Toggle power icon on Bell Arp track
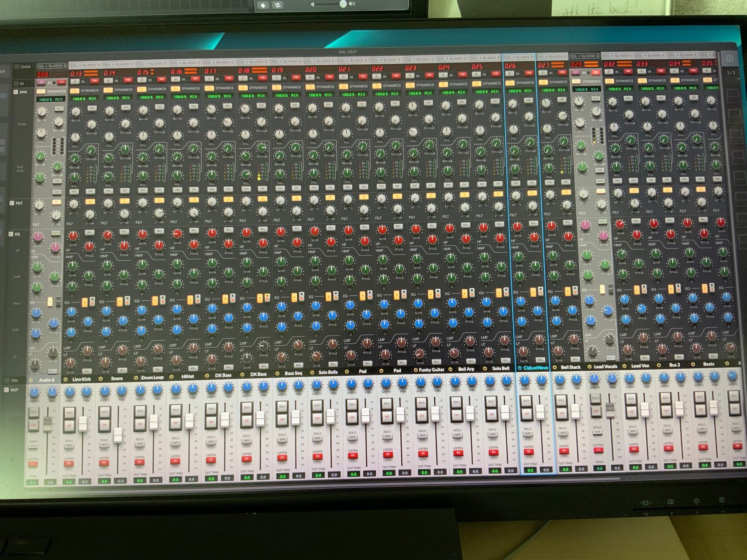Viewport: 747px width, 560px height. [x=450, y=369]
